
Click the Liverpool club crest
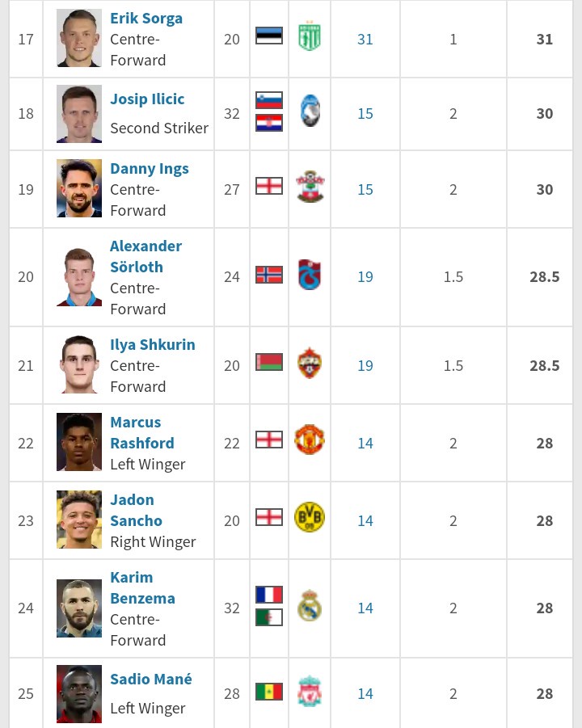[310, 692]
